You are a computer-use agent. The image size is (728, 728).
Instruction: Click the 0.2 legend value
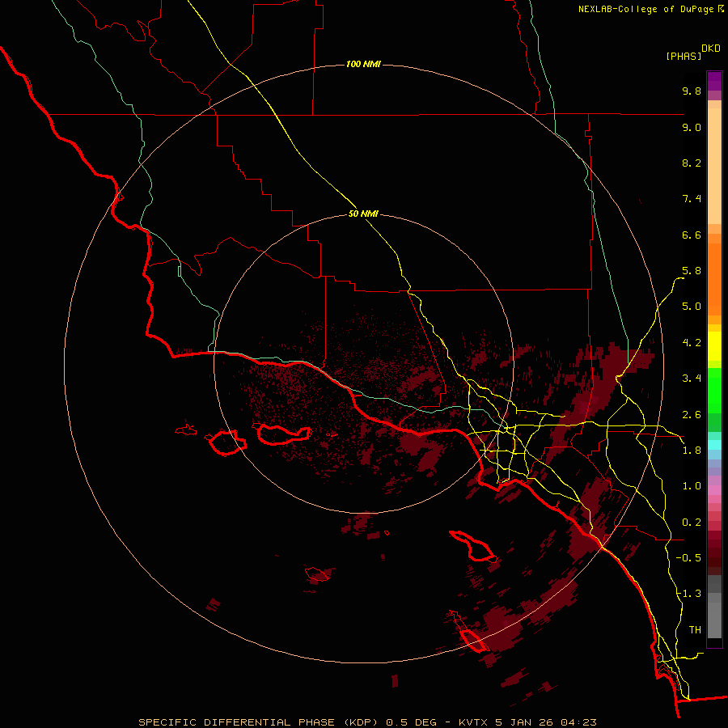click(692, 523)
